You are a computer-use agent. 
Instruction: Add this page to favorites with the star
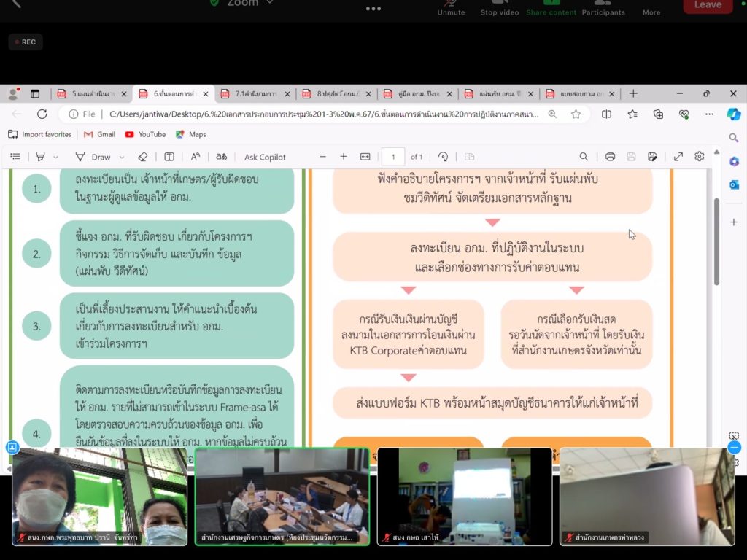point(576,114)
